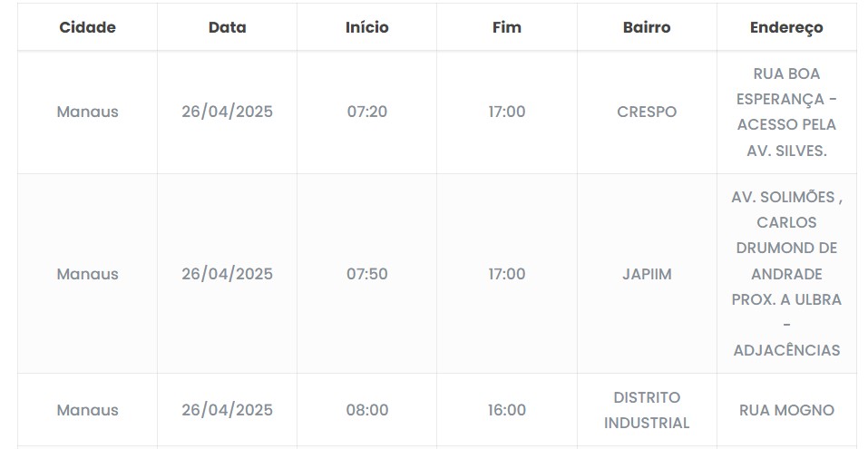Click the Endereço column header
Image resolution: width=868 pixels, height=449 pixels.
(786, 27)
